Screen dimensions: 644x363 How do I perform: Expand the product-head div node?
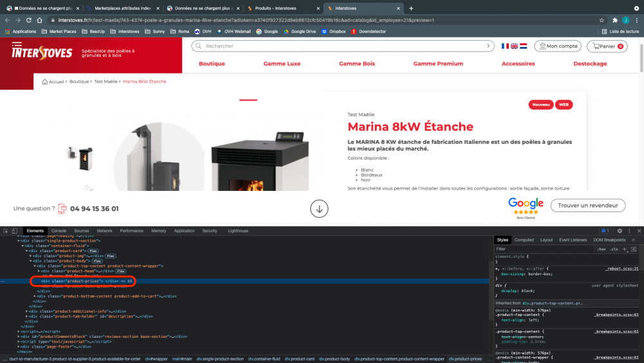click(x=39, y=271)
